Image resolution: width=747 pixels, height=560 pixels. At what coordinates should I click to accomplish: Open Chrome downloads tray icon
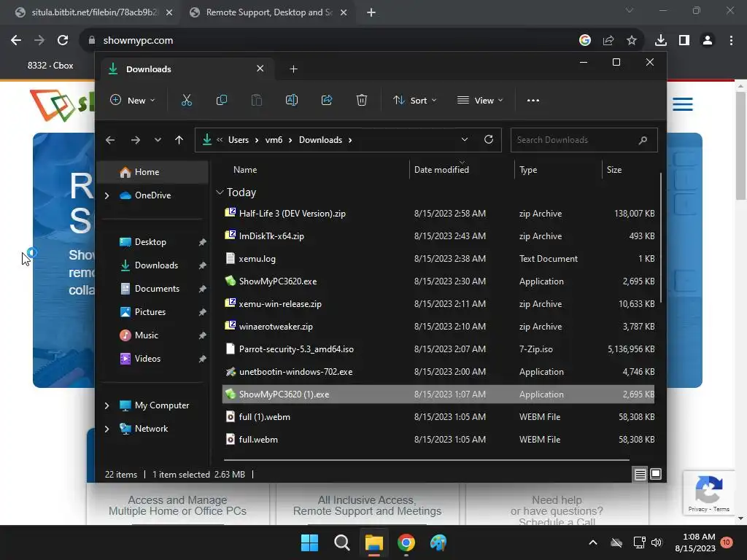click(x=660, y=41)
